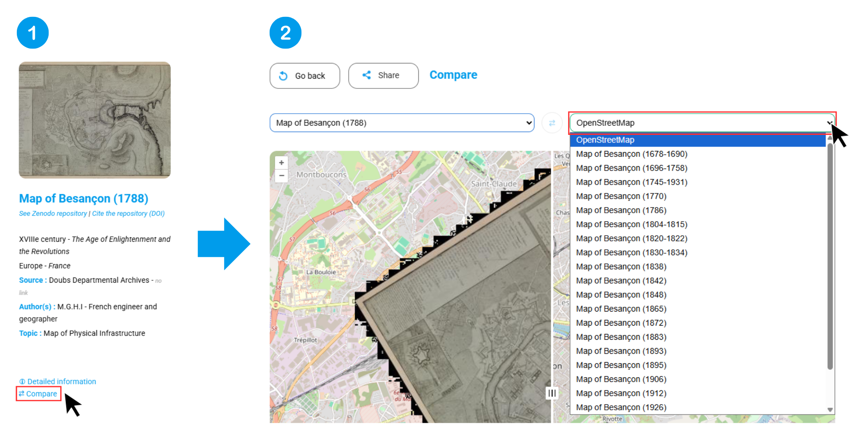Image resolution: width=868 pixels, height=434 pixels.
Task: Select Map of Besançon (1912)
Action: (698, 393)
